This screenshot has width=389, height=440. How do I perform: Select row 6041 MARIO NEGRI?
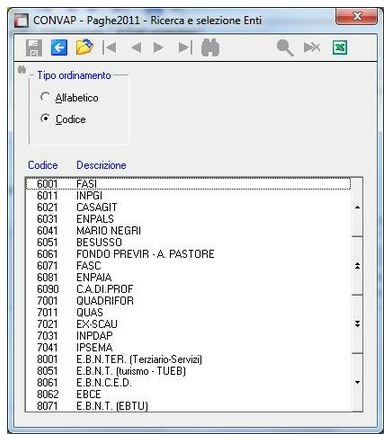(188, 231)
